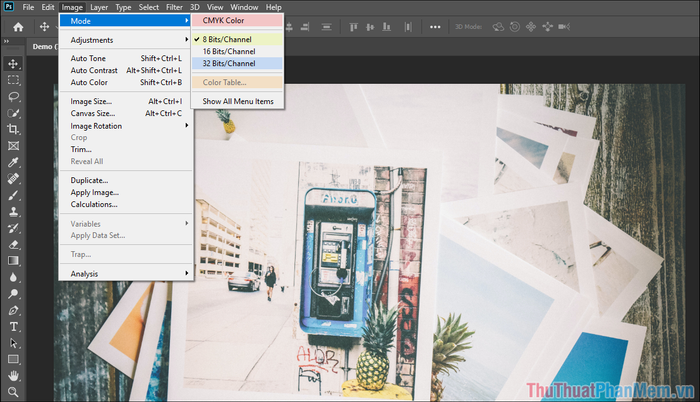Run Auto Color command
Viewport: 700px width, 402px height.
tap(126, 83)
